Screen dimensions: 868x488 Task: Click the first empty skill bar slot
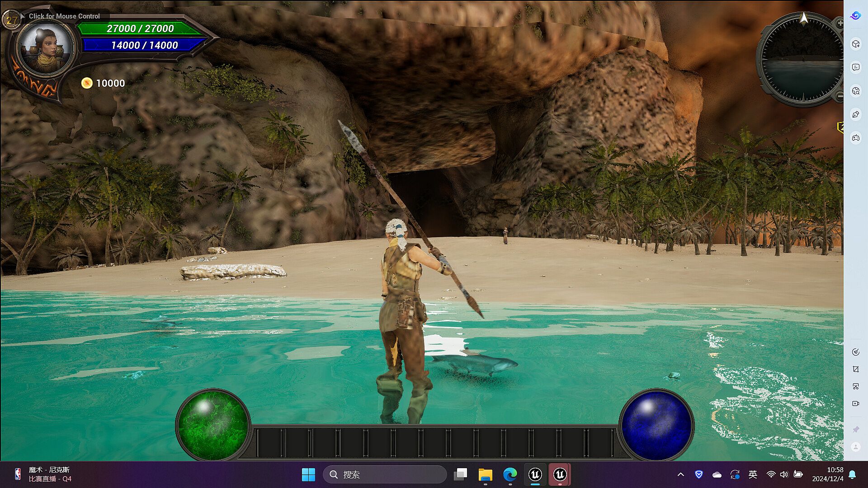pos(270,443)
